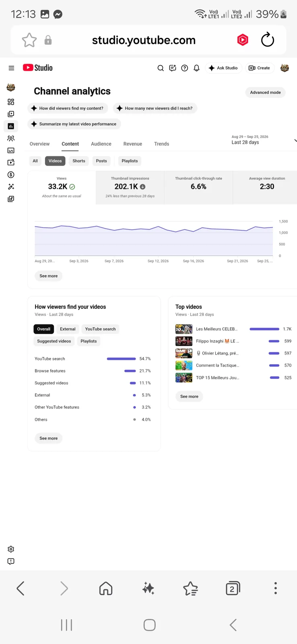Open the help question mark icon
297x644 pixels.
tap(185, 68)
